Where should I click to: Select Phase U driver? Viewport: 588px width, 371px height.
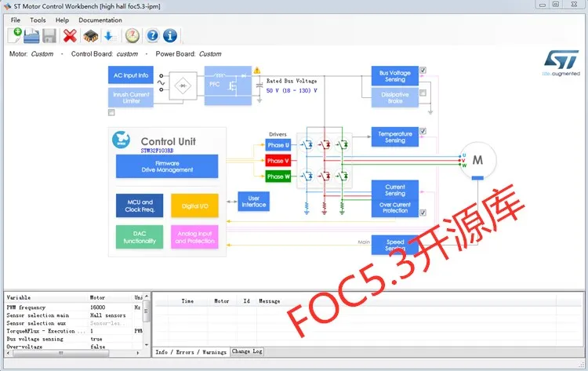tap(278, 145)
